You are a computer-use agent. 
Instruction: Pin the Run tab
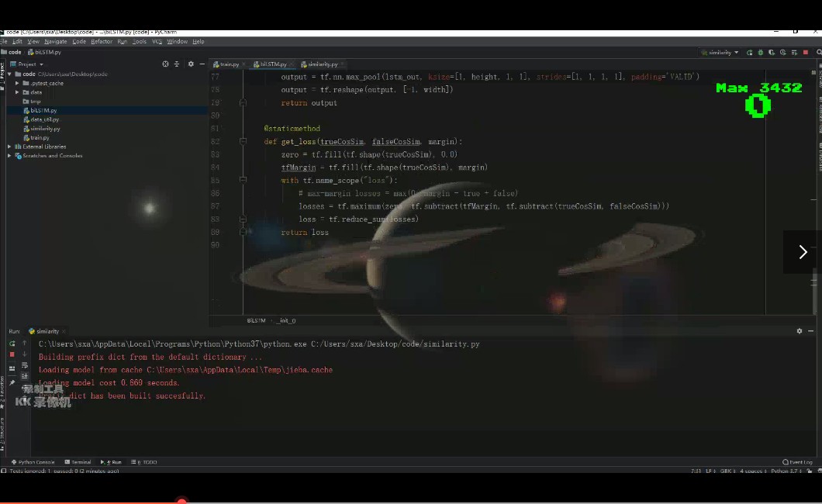click(x=12, y=382)
